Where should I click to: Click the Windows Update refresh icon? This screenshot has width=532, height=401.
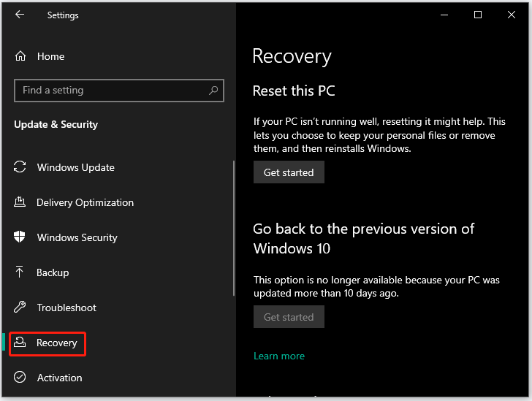pyautogui.click(x=20, y=167)
